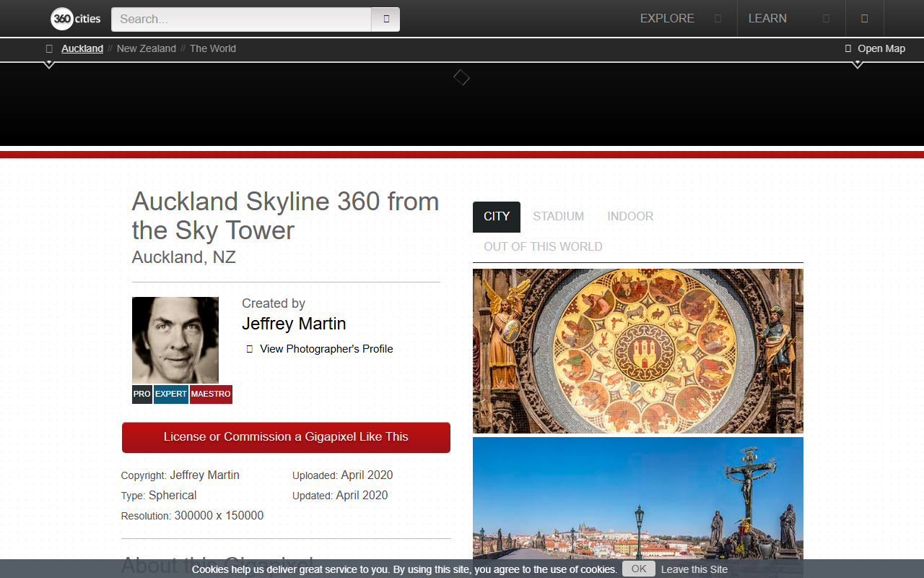Click View Photographer's Profile link

pos(326,349)
